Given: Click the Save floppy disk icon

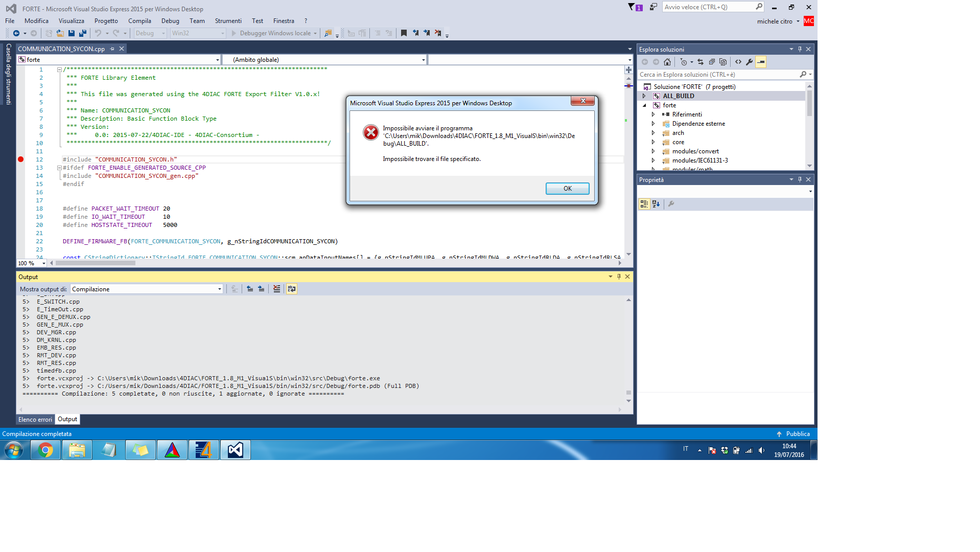Looking at the screenshot, I should coord(72,33).
